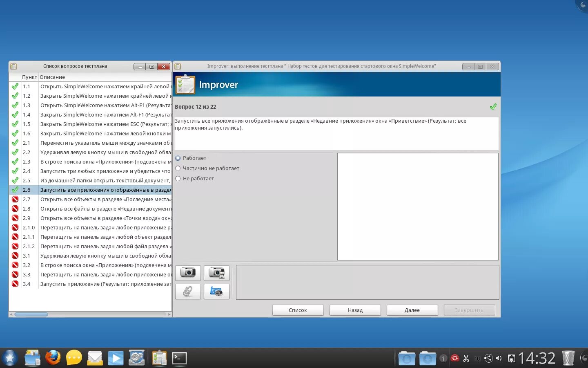Screen dimensions: 588x368
Task: Select test item 2.9 in the list
Action: click(x=90, y=218)
